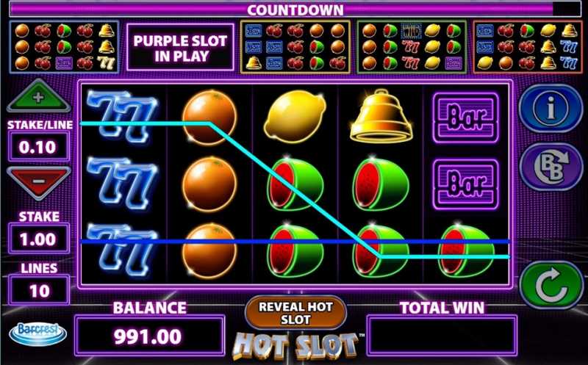Click the green plus stake increase arrow
Image resolution: width=588 pixels, height=365 pixels.
pos(39,96)
